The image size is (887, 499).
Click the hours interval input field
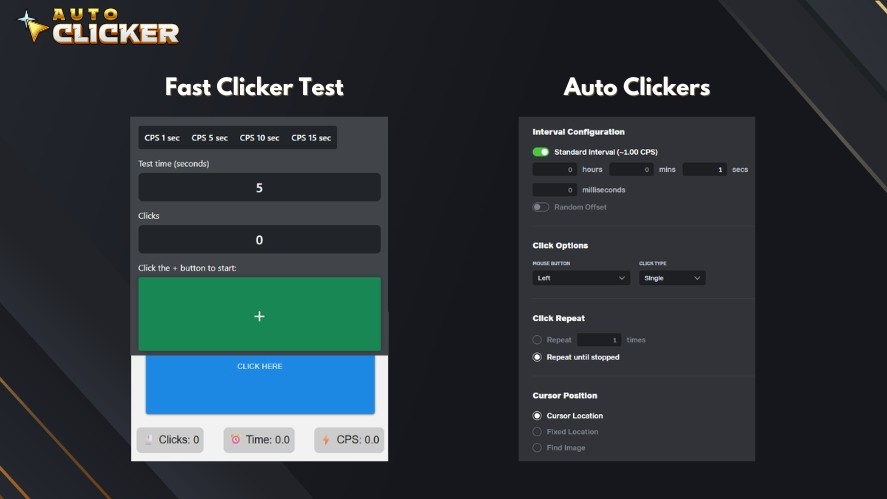(554, 169)
